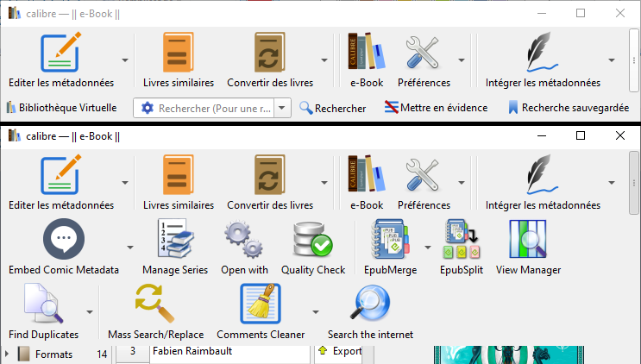Launch the EpubSplit plugin
Viewport: 641px width, 364px height.
click(462, 248)
